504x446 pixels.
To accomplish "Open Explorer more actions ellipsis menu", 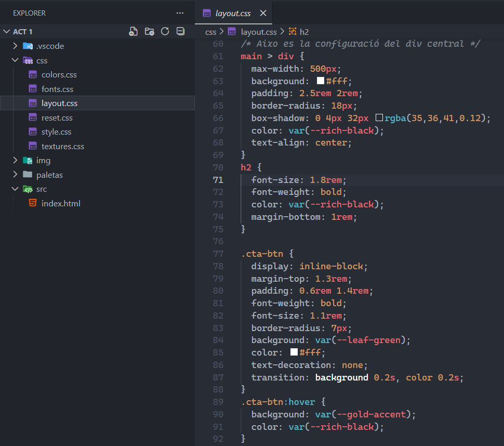I will tap(180, 13).
